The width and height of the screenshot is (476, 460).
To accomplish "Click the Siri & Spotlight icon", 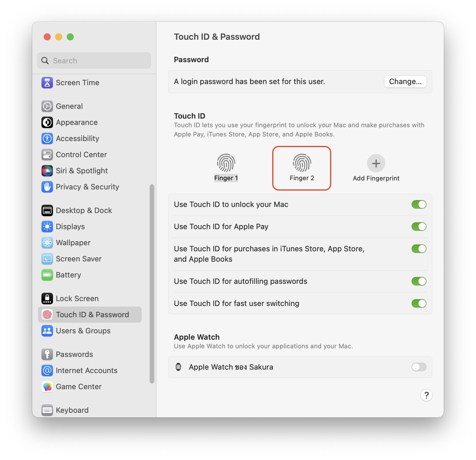I will pos(47,171).
